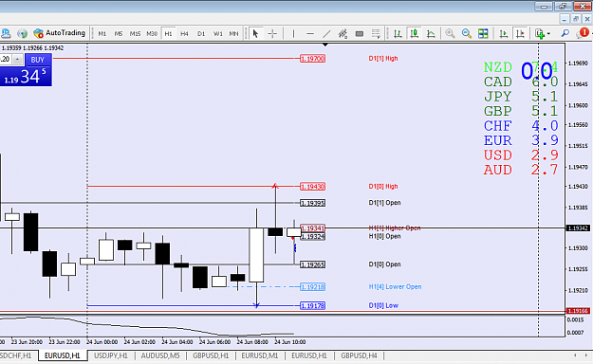Switch timeframe to H4
The width and height of the screenshot is (593, 364).
[184, 33]
